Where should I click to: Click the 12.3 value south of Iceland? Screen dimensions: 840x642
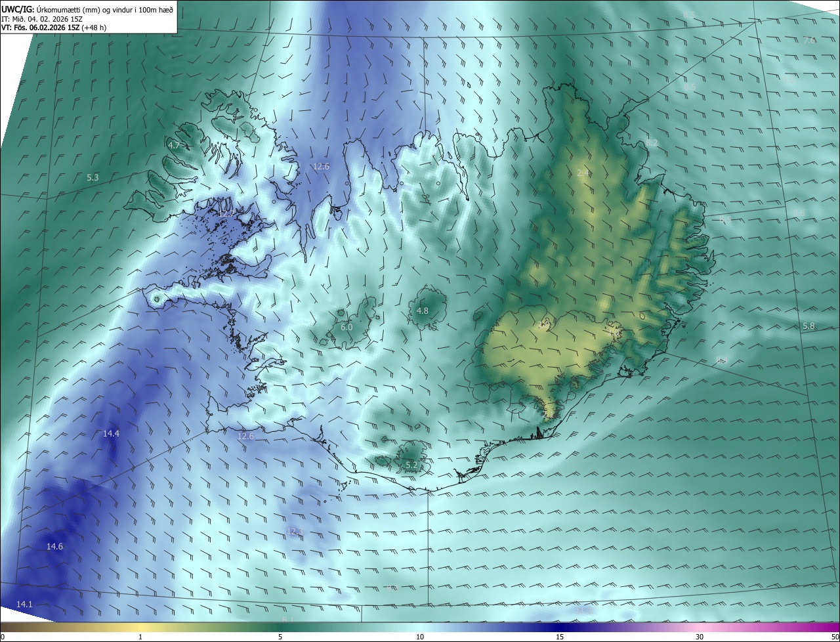(x=295, y=531)
